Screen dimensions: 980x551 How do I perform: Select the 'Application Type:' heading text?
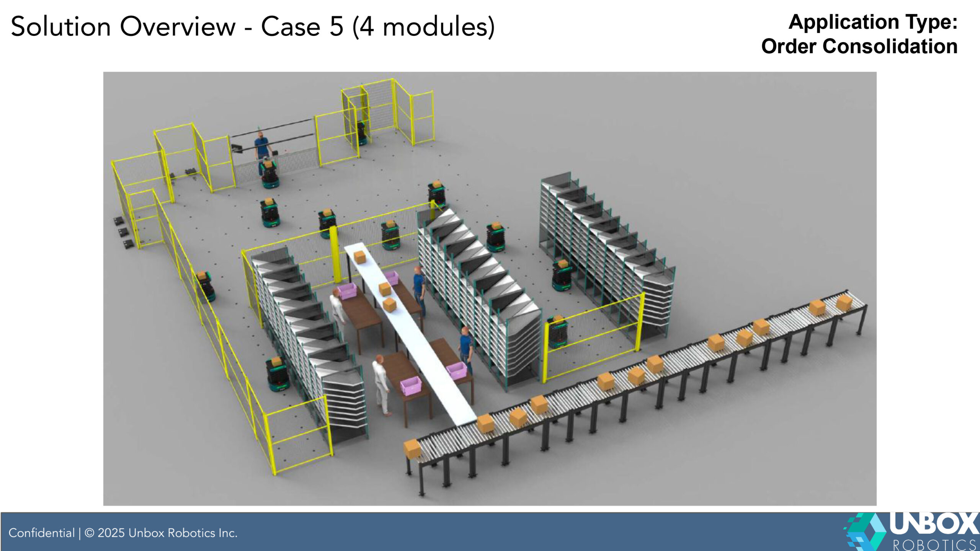pyautogui.click(x=873, y=22)
